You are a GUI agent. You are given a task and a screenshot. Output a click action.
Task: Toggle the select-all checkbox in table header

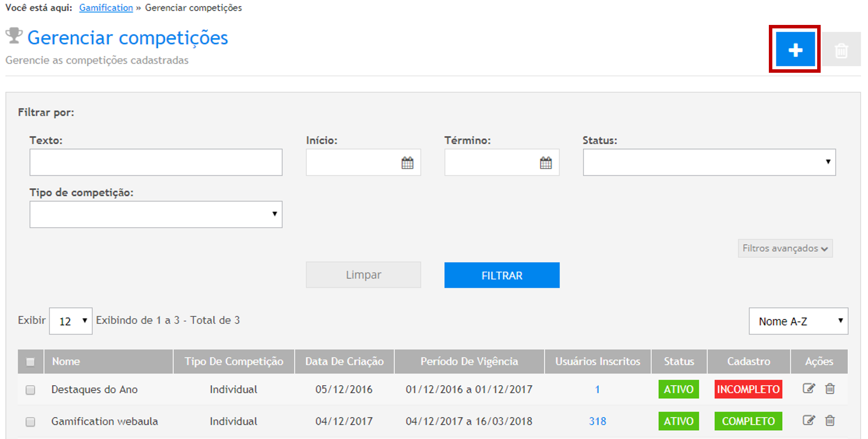coord(30,362)
